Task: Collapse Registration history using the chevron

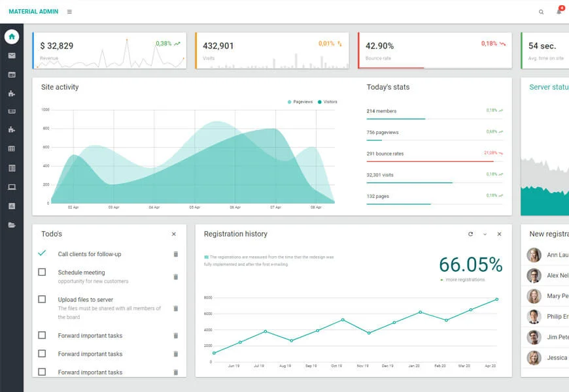Action: tap(485, 234)
